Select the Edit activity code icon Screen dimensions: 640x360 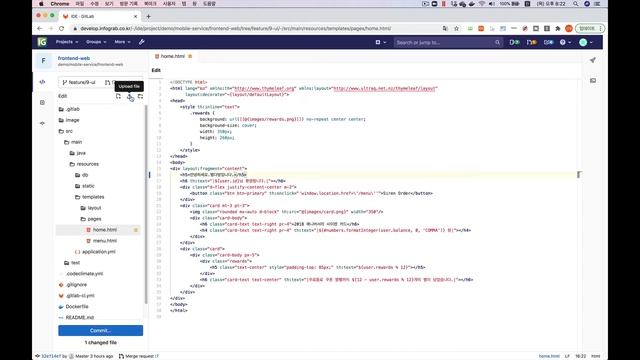[42, 82]
